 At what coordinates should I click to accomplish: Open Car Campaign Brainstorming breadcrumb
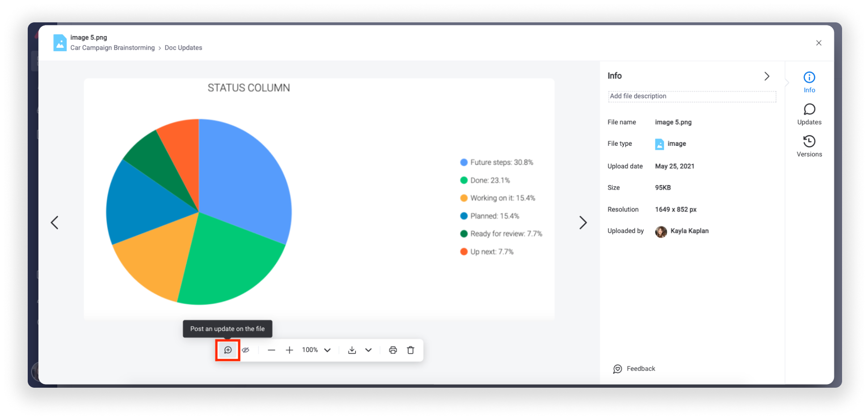[112, 48]
